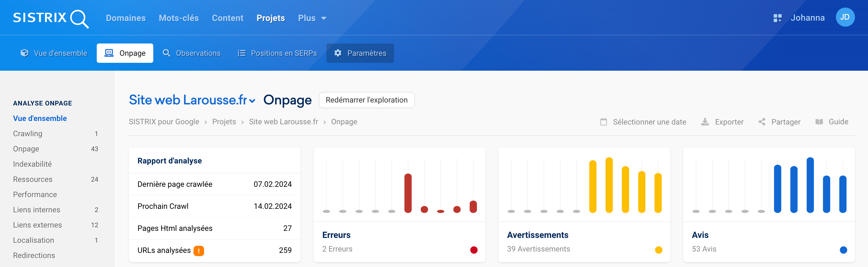This screenshot has height=267, width=868.
Task: Click the Observations magnifier icon
Action: 167,53
